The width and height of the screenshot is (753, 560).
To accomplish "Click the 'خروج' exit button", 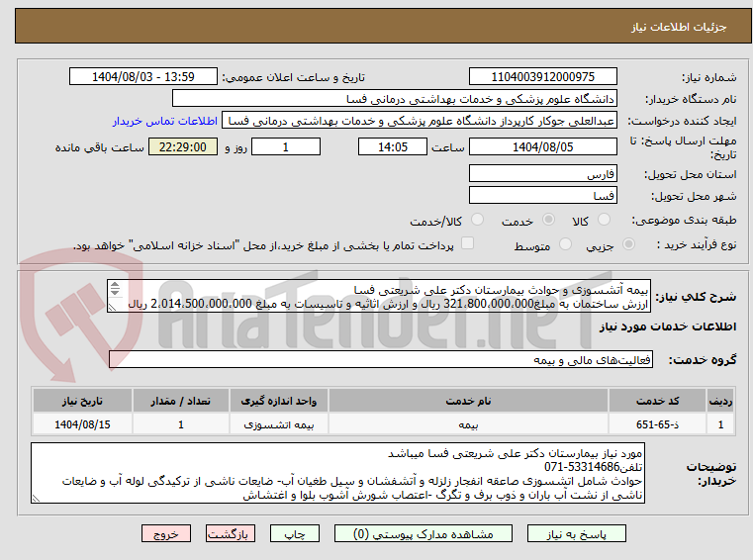I will pyautogui.click(x=166, y=533).
